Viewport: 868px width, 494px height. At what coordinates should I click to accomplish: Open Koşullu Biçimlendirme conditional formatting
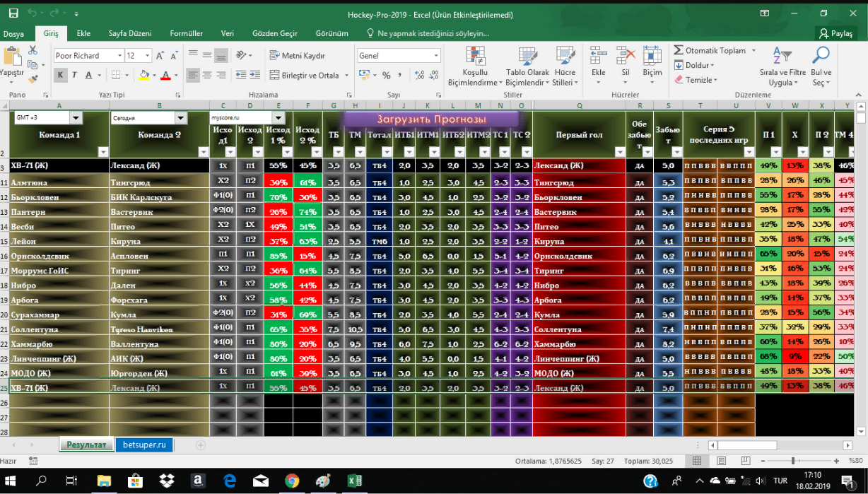pos(474,66)
